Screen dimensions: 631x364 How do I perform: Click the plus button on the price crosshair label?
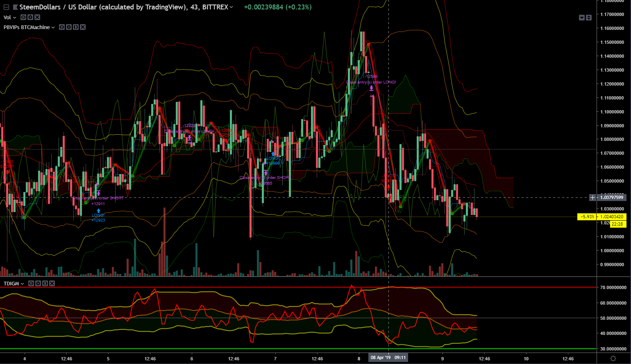pos(592,198)
